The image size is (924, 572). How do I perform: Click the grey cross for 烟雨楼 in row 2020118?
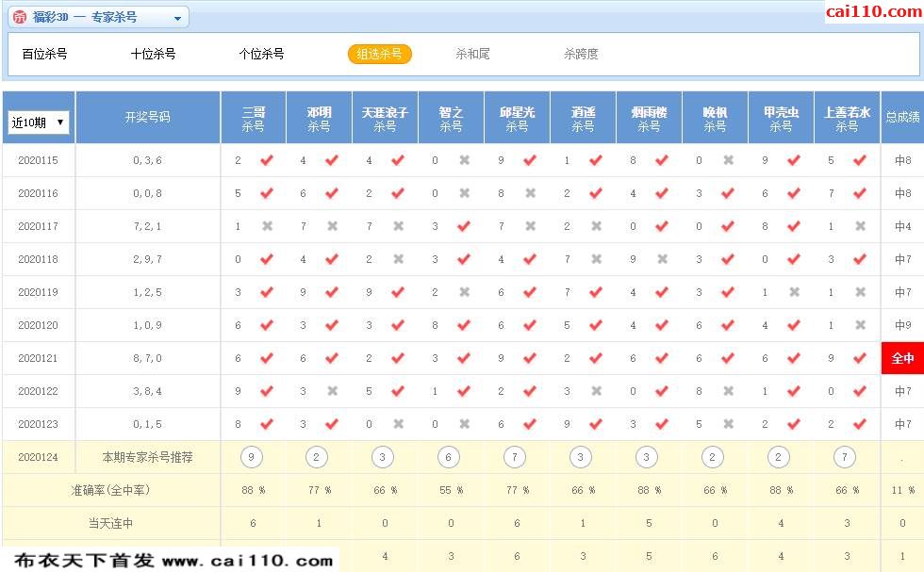[x=663, y=259]
